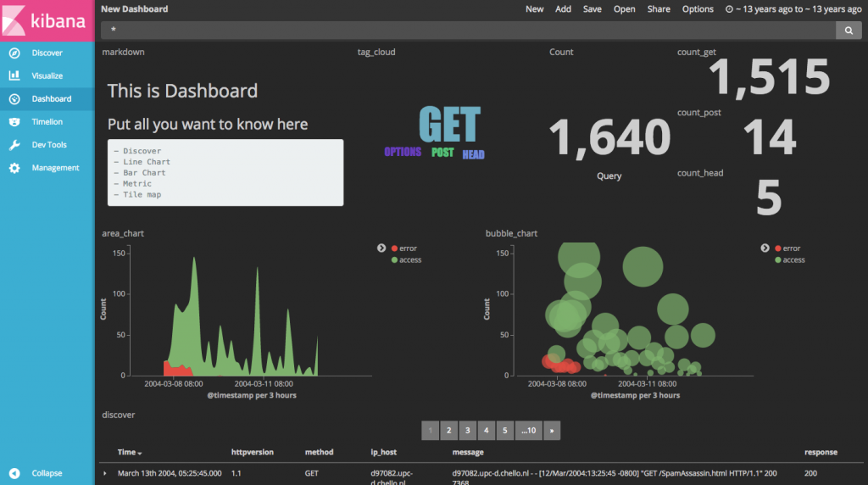
Task: Collapse the bubble_chart legend arrow
Action: point(765,248)
